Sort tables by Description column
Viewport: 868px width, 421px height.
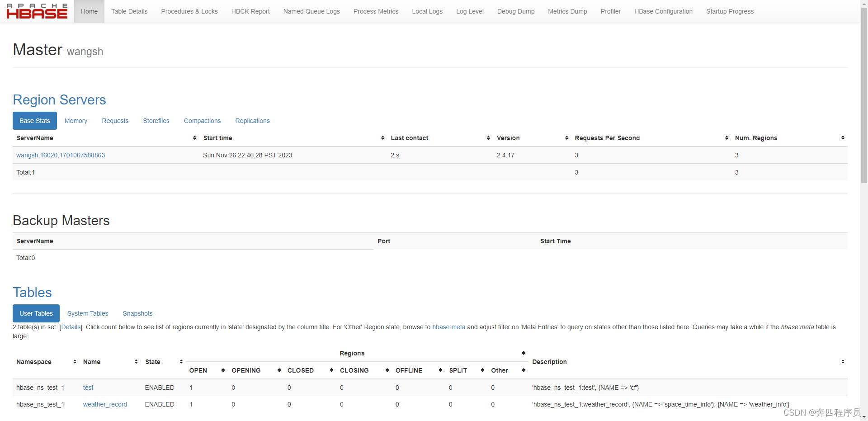[843, 362]
